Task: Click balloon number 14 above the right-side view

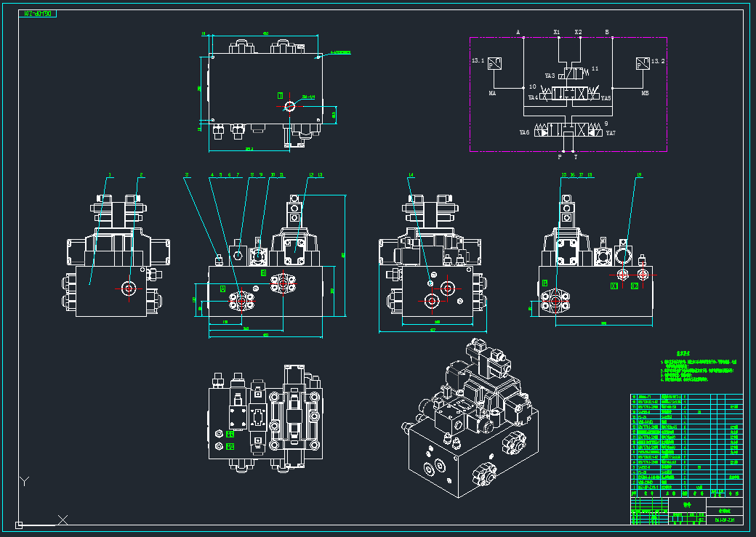Action: [411, 175]
